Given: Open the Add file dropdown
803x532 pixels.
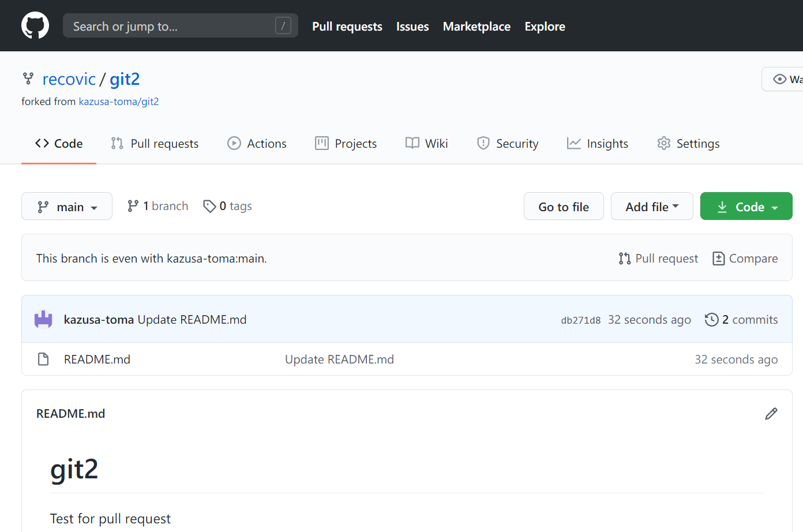Looking at the screenshot, I should click(x=652, y=207).
